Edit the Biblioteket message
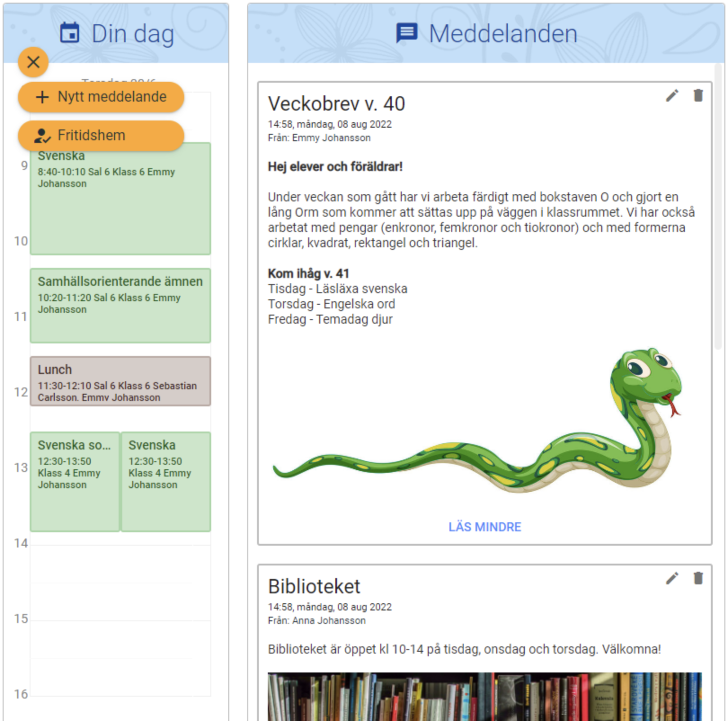The image size is (728, 721). click(x=672, y=579)
